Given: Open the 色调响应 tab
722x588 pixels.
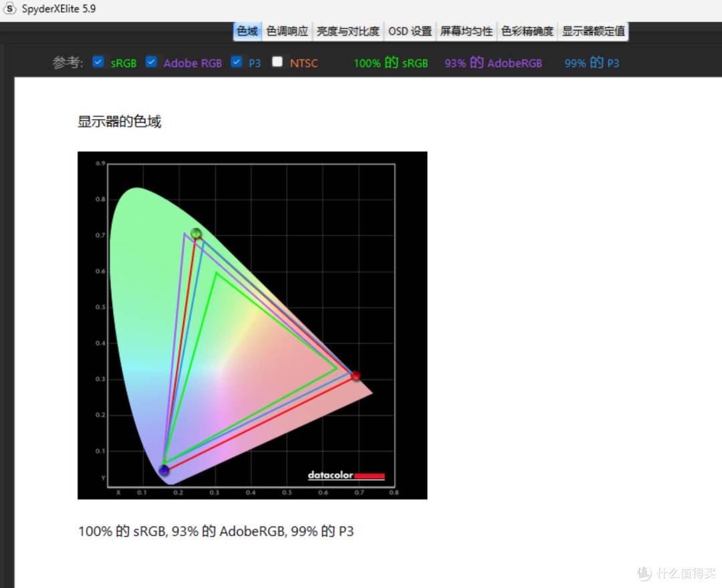Looking at the screenshot, I should (287, 31).
